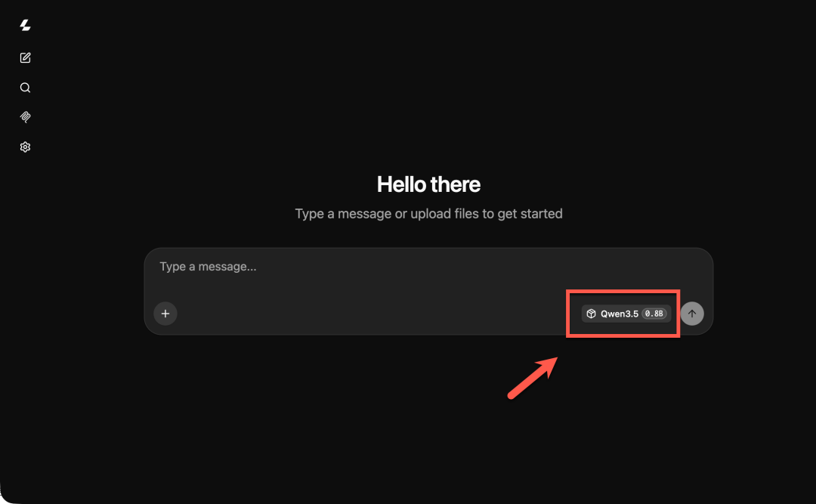Click the empty sidebar area below gear icon
Viewport: 816px width, 504px height.
[25, 312]
